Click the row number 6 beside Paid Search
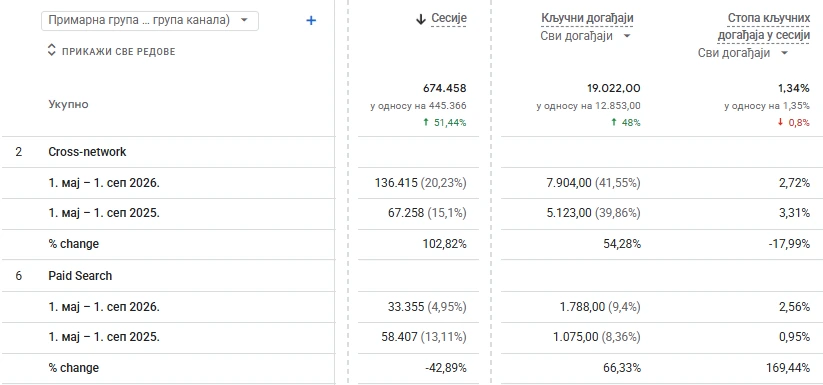This screenshot has width=823, height=385. point(19,276)
